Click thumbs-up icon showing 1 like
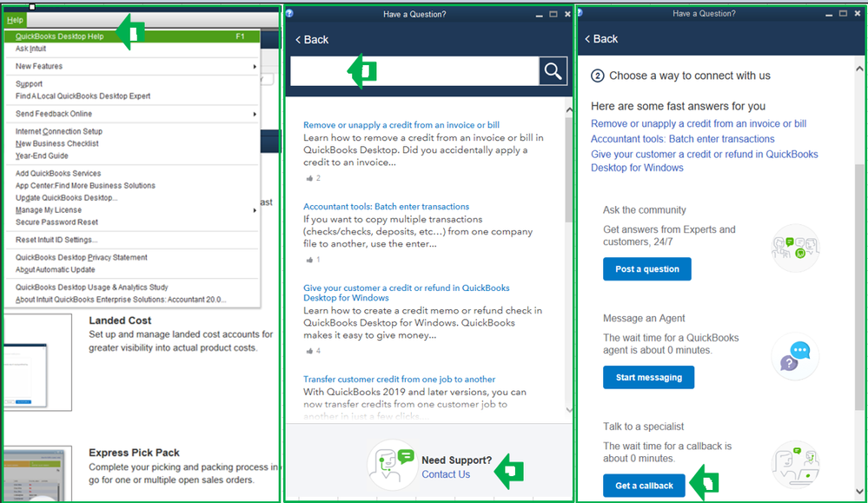Viewport: 868px width, 503px height. 309,260
